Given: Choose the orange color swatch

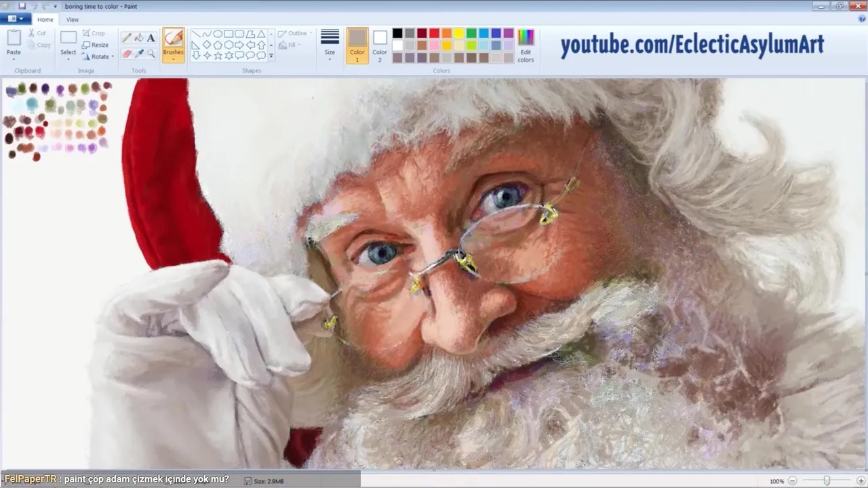Looking at the screenshot, I should (447, 33).
